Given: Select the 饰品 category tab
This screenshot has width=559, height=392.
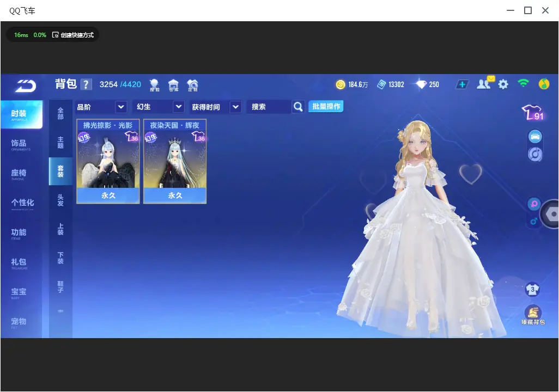Looking at the screenshot, I should coord(21,144).
